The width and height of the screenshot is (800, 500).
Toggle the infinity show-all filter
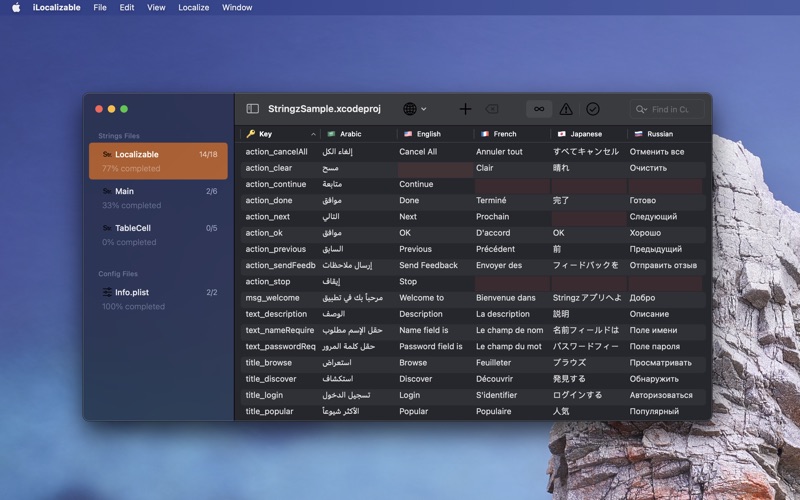[x=539, y=109]
